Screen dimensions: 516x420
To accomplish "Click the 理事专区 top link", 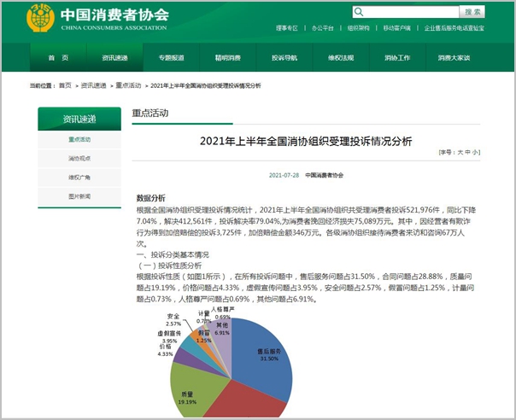I will (286, 27).
